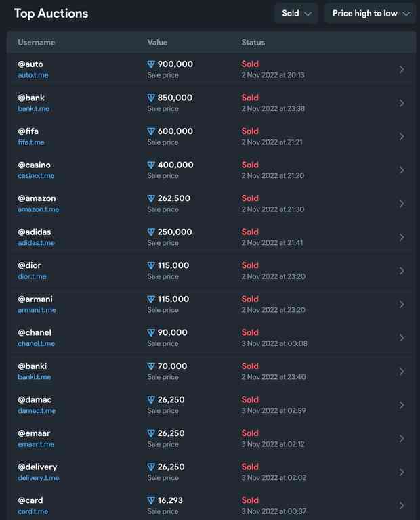Expand the @casino auction row chevron
420x520 pixels.
402,170
